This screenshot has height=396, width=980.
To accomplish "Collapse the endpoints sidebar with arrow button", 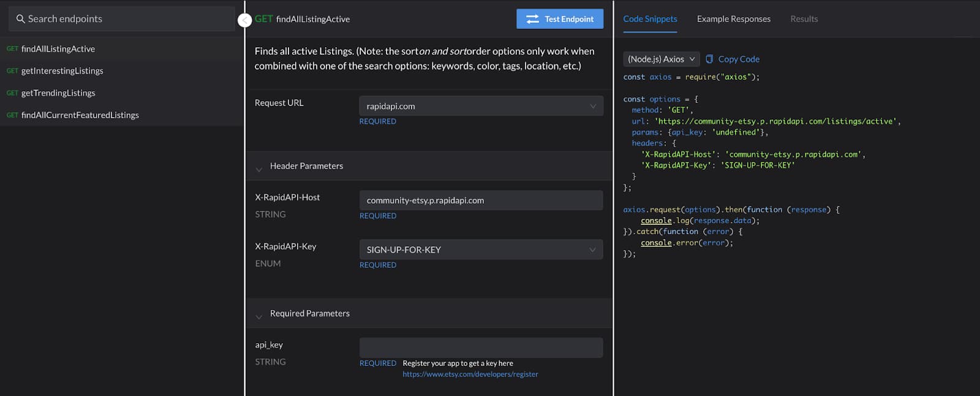I will pos(244,20).
